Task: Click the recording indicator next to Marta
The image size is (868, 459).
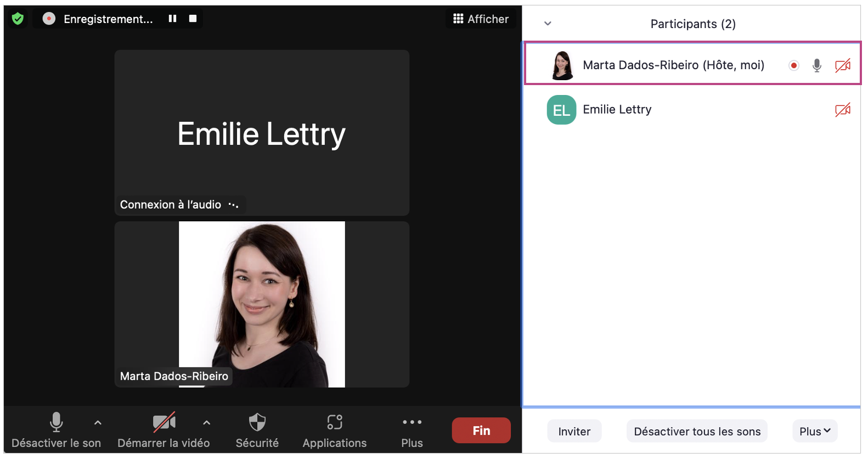Action: coord(793,65)
